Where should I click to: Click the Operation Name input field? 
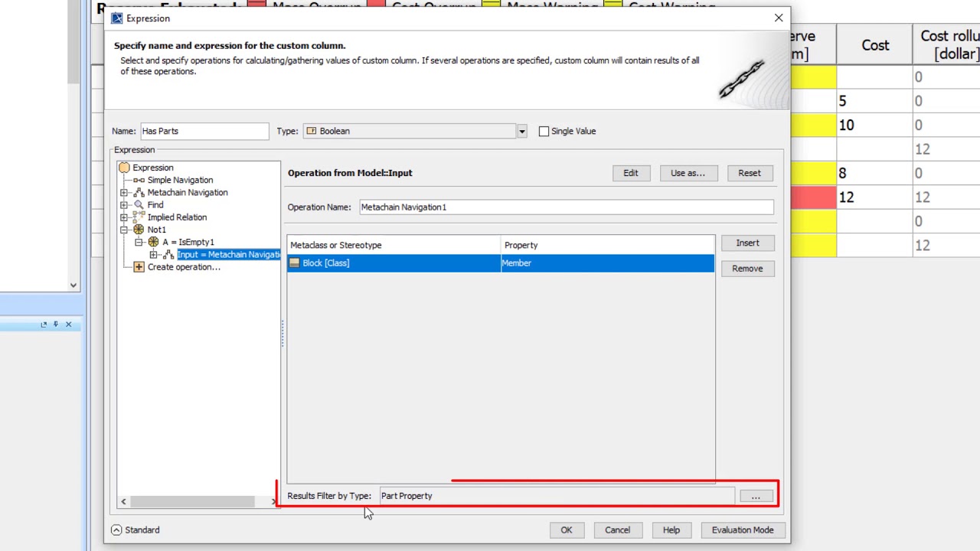coord(566,207)
